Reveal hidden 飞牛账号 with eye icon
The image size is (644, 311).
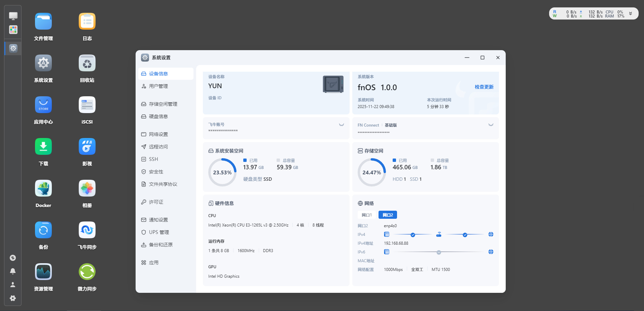pos(342,125)
